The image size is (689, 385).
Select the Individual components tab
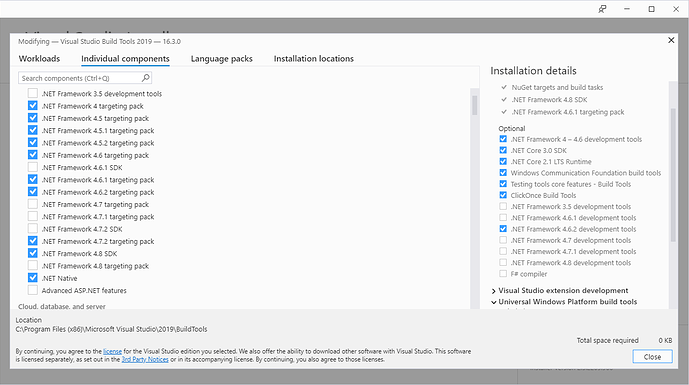(x=125, y=58)
